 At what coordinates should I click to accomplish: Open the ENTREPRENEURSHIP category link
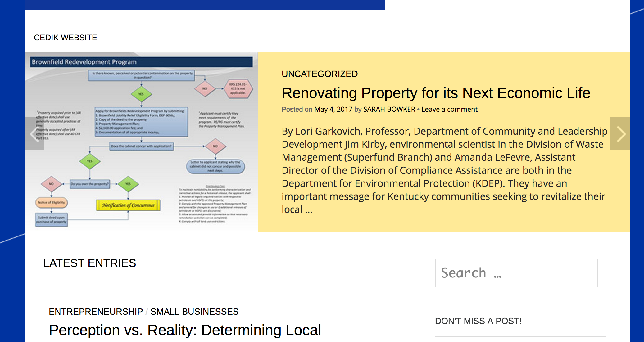click(x=96, y=312)
